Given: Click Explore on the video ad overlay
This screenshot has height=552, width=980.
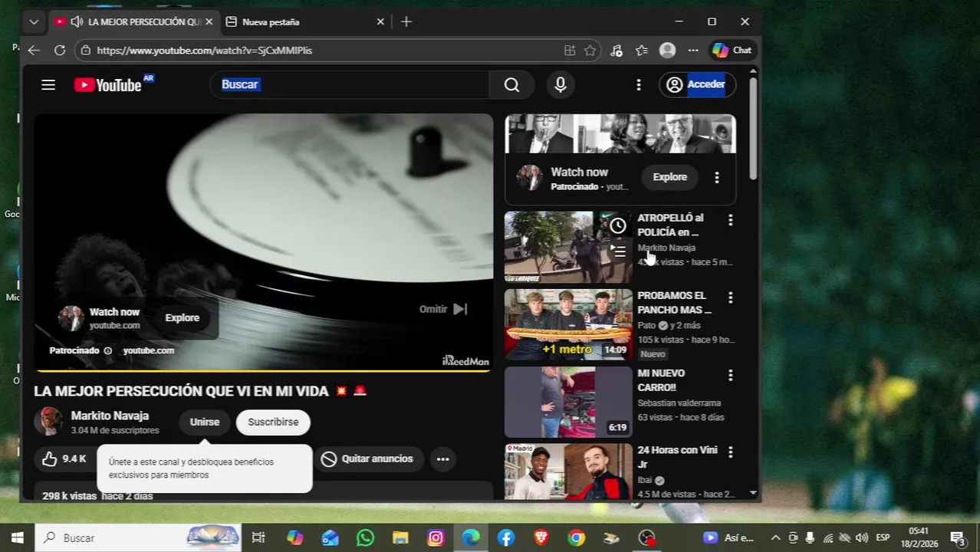Looking at the screenshot, I should [183, 317].
